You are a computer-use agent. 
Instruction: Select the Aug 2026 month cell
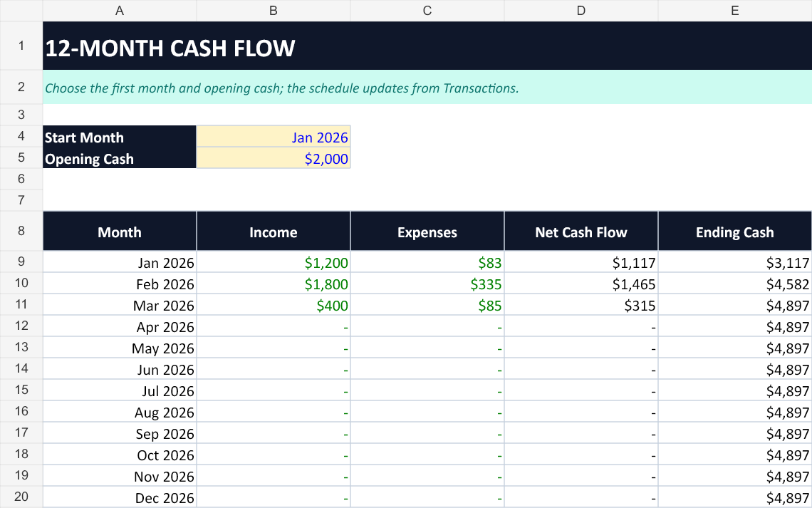click(120, 412)
